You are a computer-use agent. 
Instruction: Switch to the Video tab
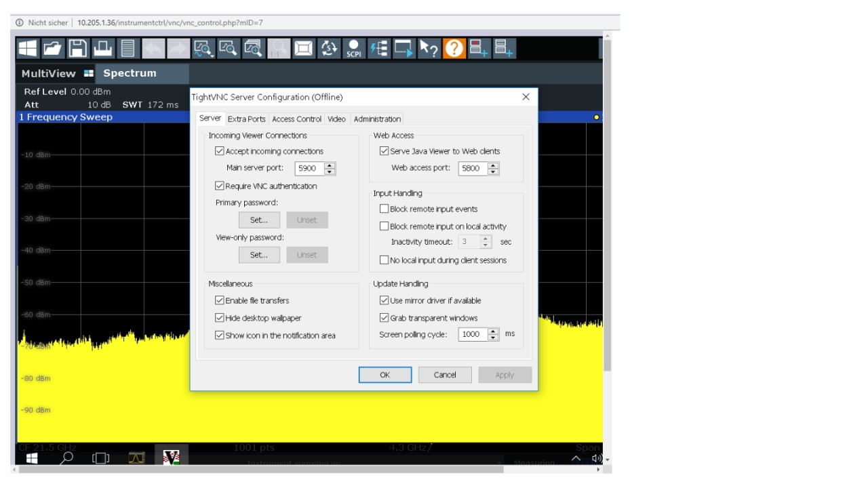[337, 119]
